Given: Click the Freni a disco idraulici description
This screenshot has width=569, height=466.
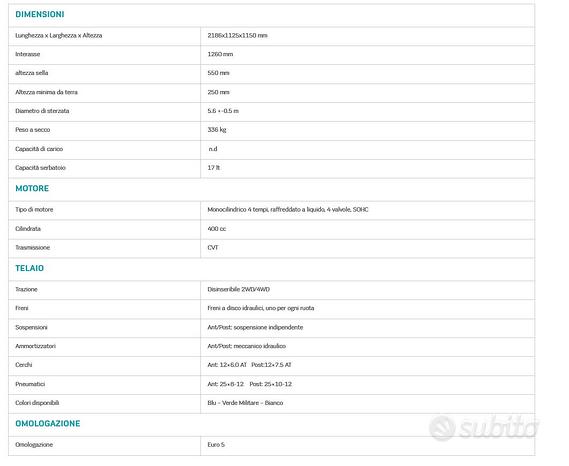Looking at the screenshot, I should (x=261, y=308).
